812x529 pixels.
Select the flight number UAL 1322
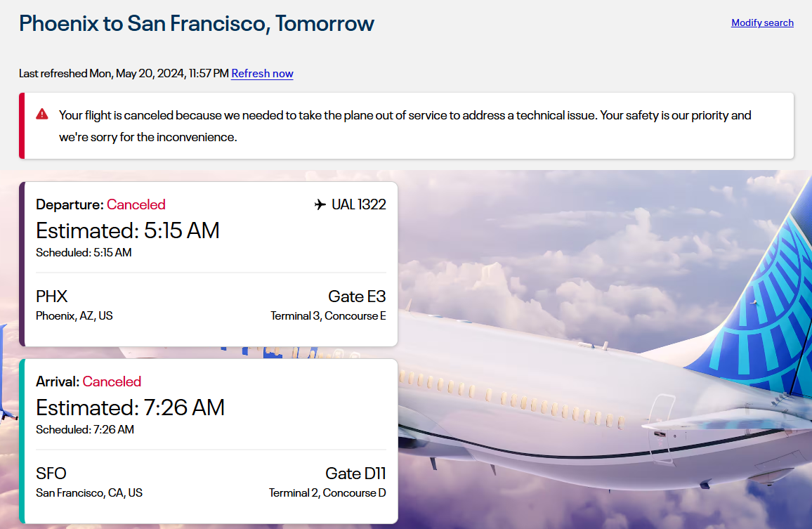point(358,204)
